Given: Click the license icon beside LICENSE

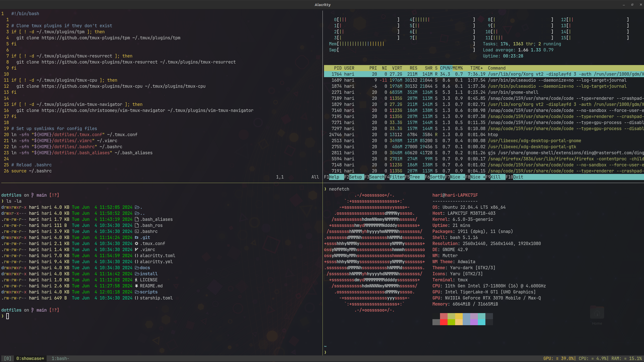Looking at the screenshot, I should pos(136,280).
